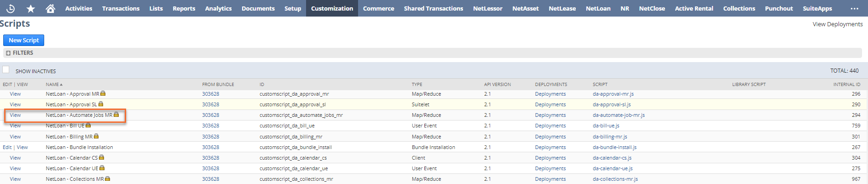This screenshot has width=868, height=184.
Task: Click lock icon beside NetLoan - Collections MR
Action: [108, 178]
